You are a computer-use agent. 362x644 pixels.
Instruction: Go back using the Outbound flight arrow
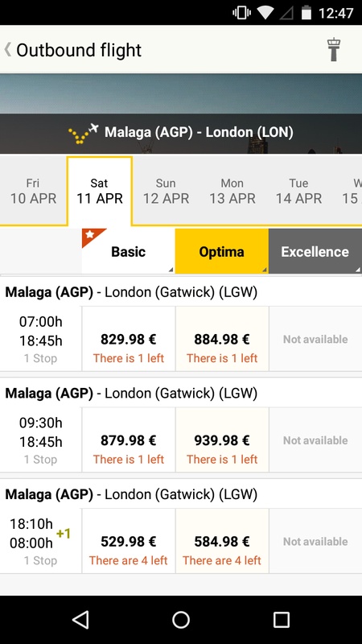[x=8, y=50]
